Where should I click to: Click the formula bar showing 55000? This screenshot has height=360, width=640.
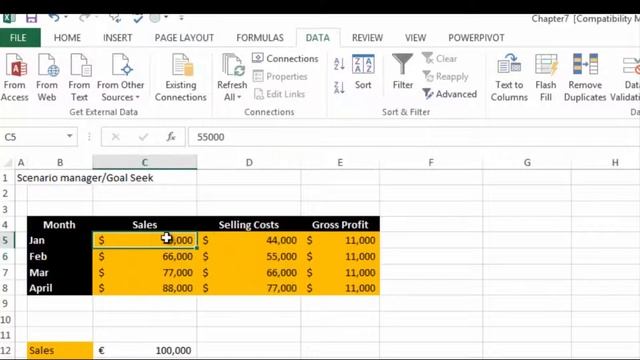point(414,137)
